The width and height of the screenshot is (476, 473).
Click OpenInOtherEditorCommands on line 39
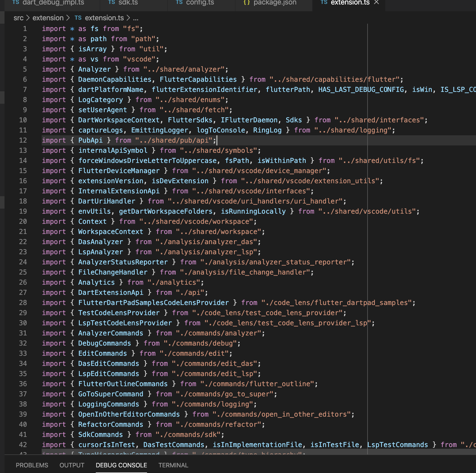(x=129, y=414)
